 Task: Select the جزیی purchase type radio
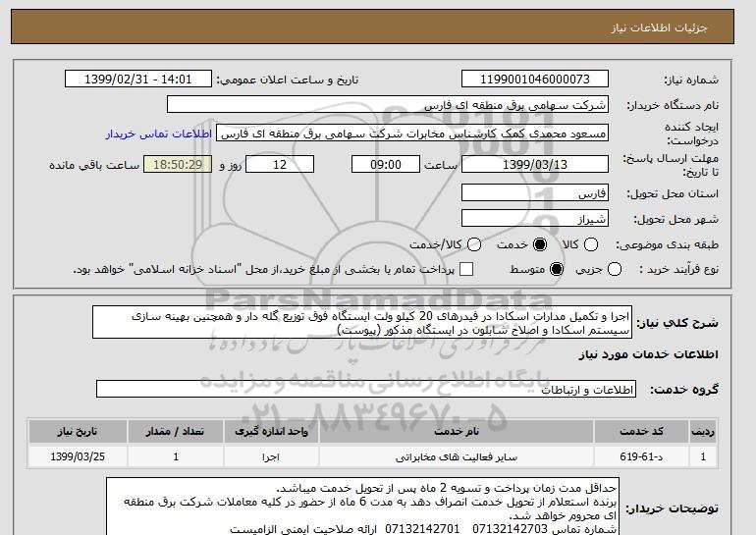coord(615,269)
